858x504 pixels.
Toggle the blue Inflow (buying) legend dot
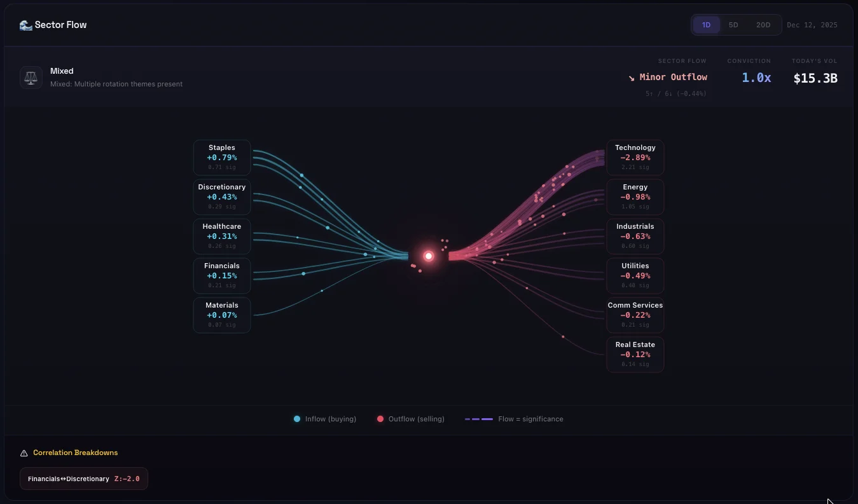296,419
